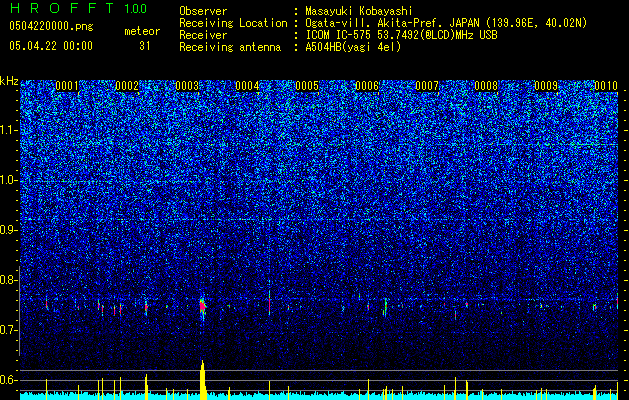The image size is (629, 400).
Task: Click the A504HB(yagi 4el) antenna text
Action: [353, 47]
